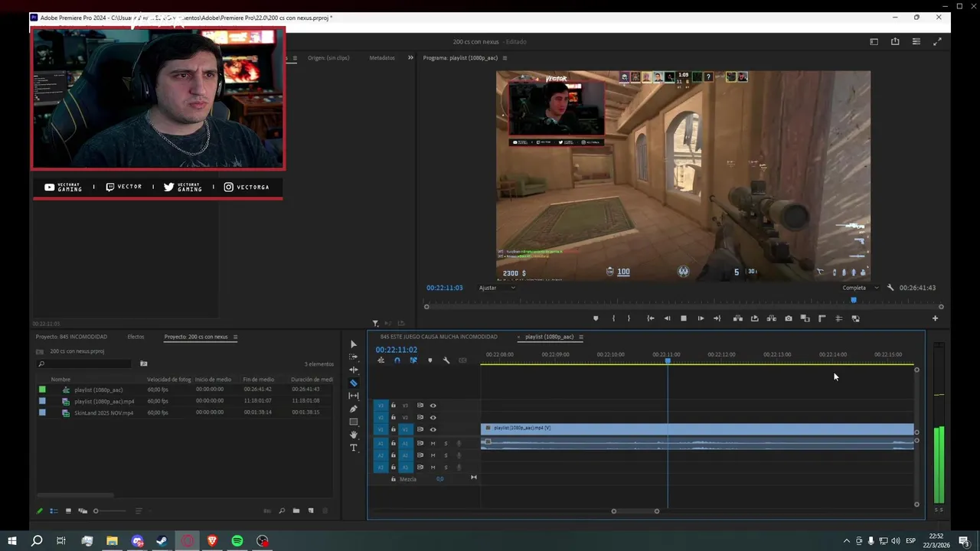This screenshot has height=551, width=980.
Task: Select playlist (1080p_aac).mp4 project item
Action: [x=104, y=401]
